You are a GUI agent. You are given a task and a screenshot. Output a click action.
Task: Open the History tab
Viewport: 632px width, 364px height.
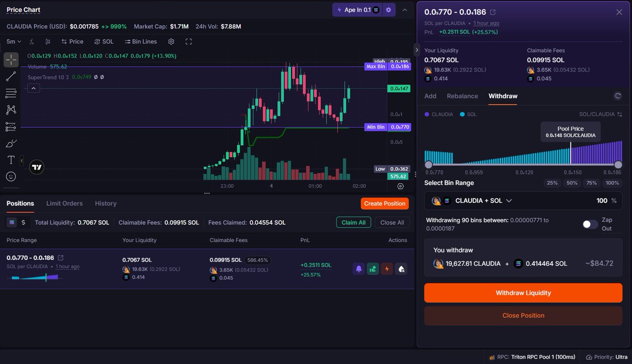coord(106,204)
